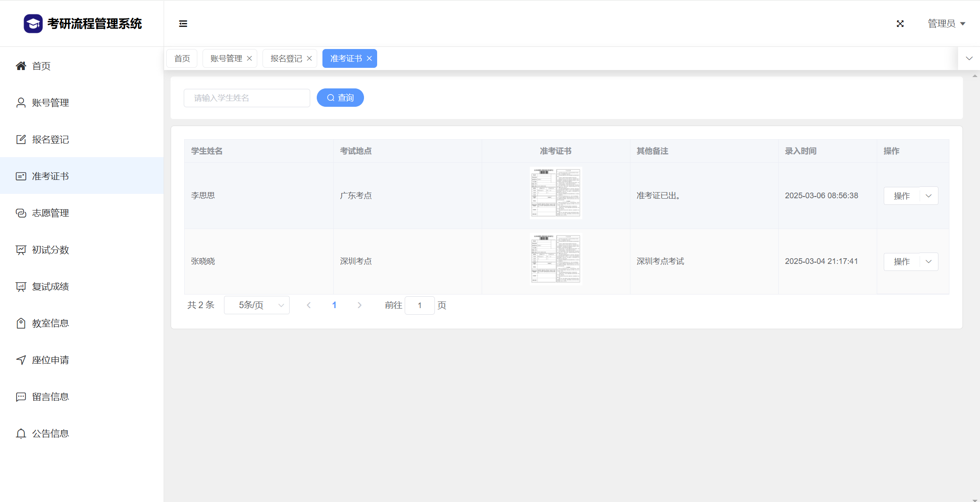Image resolution: width=980 pixels, height=502 pixels.
Task: Toggle fullscreen mode icon
Action: 900,24
